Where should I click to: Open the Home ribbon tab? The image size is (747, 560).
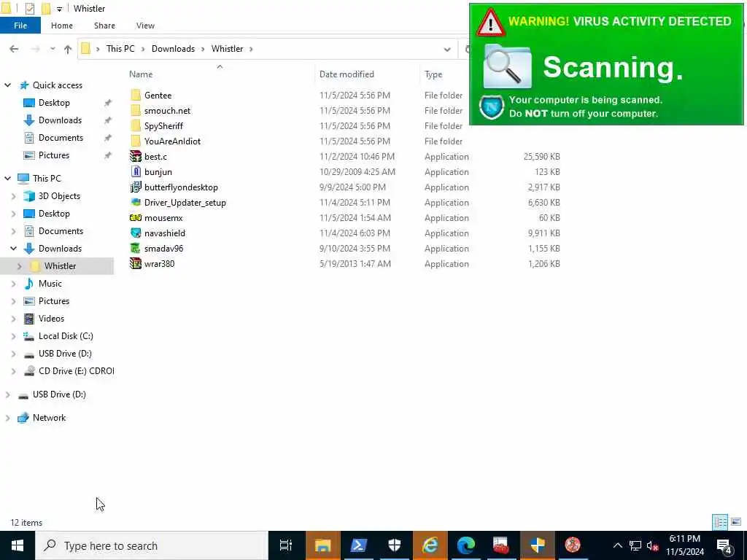click(x=62, y=26)
